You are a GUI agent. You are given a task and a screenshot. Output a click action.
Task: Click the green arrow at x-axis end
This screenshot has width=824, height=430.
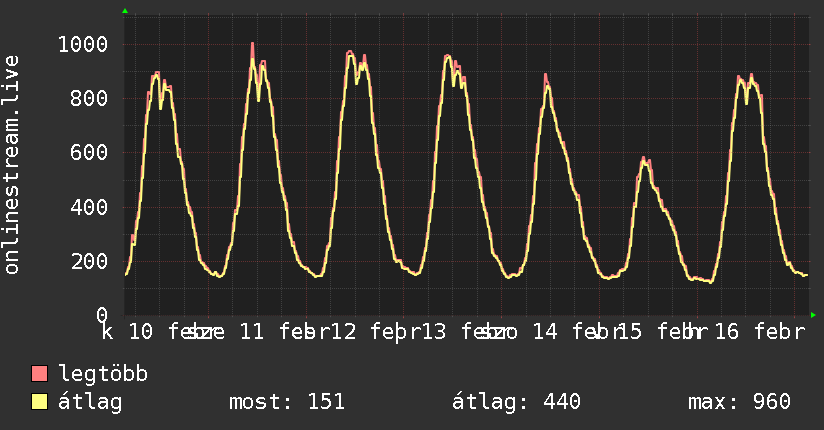(x=813, y=315)
